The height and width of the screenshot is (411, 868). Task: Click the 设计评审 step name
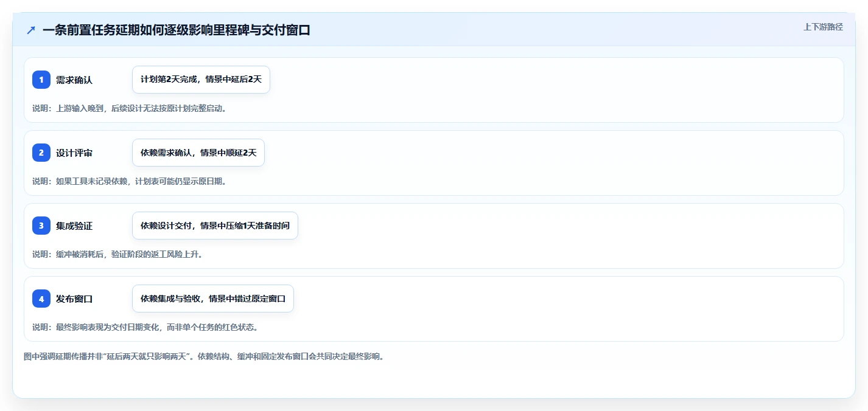[x=74, y=153]
